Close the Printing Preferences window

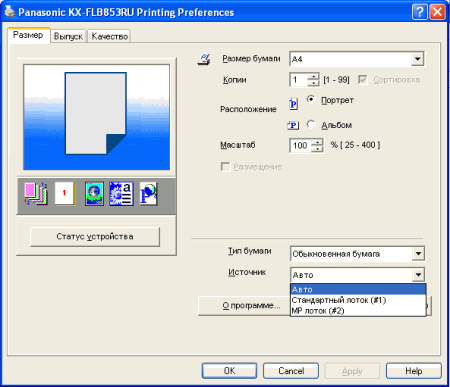point(438,12)
